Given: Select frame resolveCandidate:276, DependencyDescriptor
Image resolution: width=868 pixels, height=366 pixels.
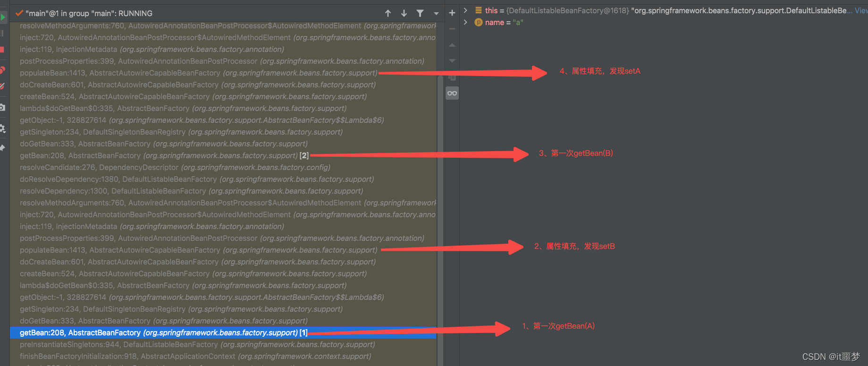Looking at the screenshot, I should pos(223,168).
